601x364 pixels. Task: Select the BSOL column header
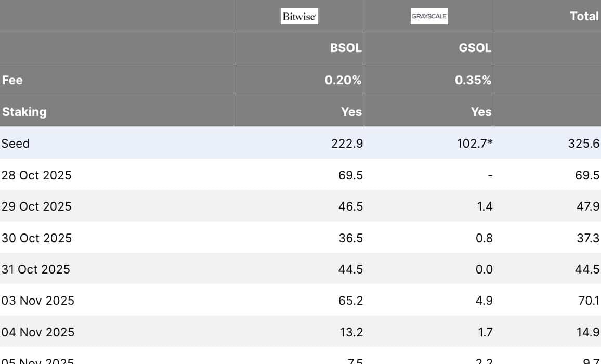(346, 48)
